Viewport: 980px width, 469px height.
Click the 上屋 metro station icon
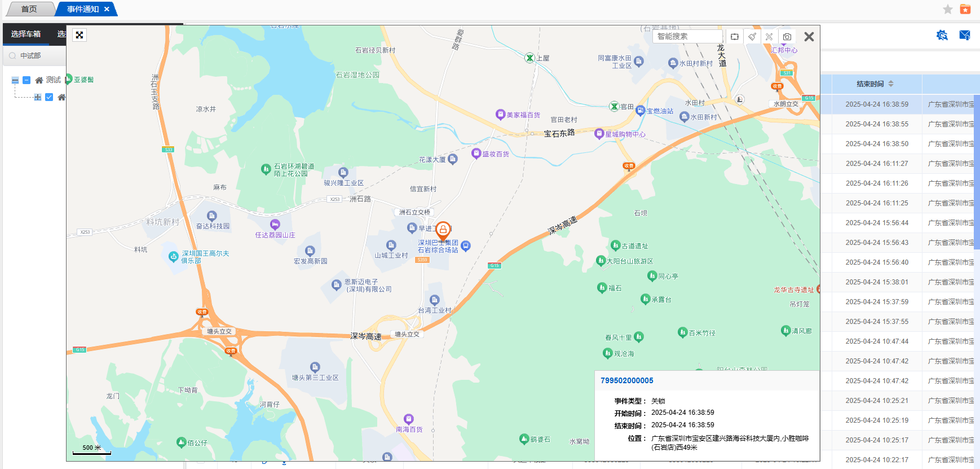pos(529,58)
